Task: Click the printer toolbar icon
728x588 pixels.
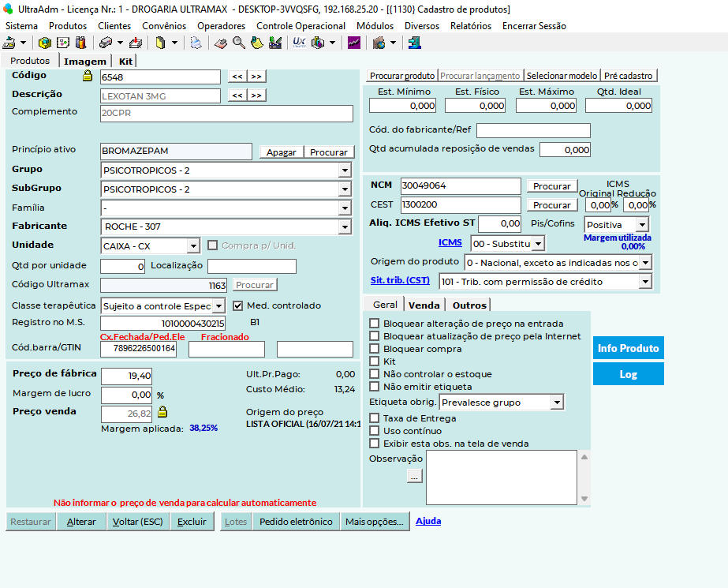Action: tap(196, 43)
